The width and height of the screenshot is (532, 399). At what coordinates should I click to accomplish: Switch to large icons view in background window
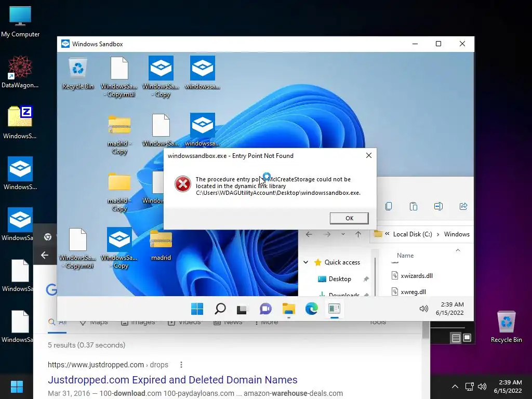467,338
